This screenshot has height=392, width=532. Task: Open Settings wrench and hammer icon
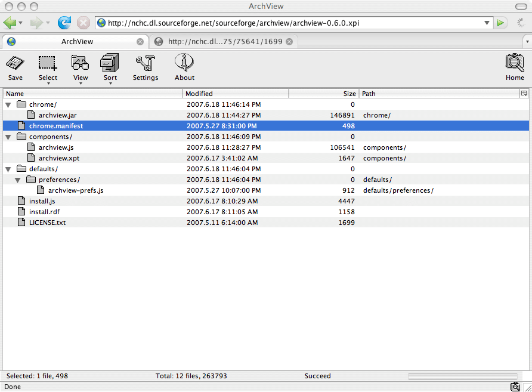(x=145, y=63)
